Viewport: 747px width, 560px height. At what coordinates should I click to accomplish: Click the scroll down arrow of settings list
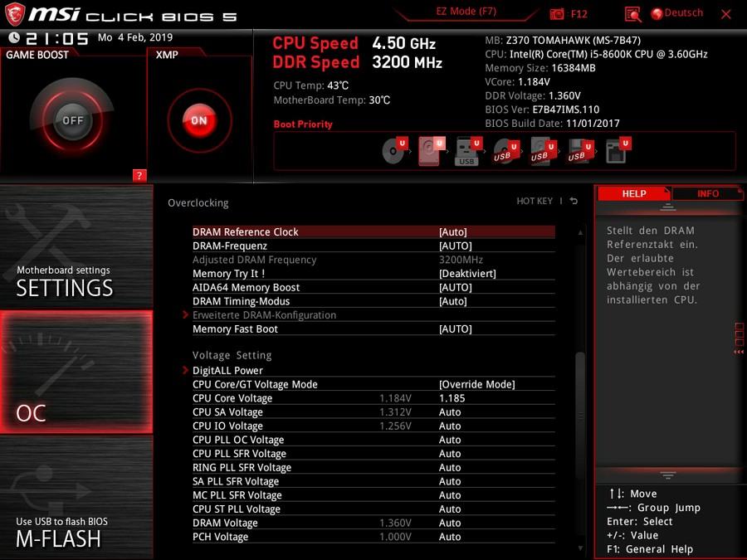(580, 548)
